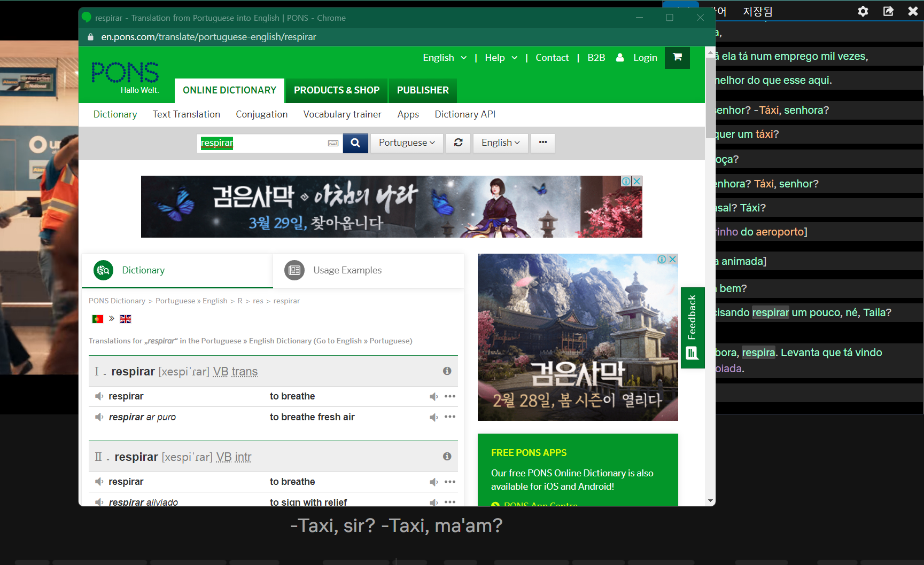Open the Portuguese source language dropdown
This screenshot has height=565, width=924.
(407, 143)
